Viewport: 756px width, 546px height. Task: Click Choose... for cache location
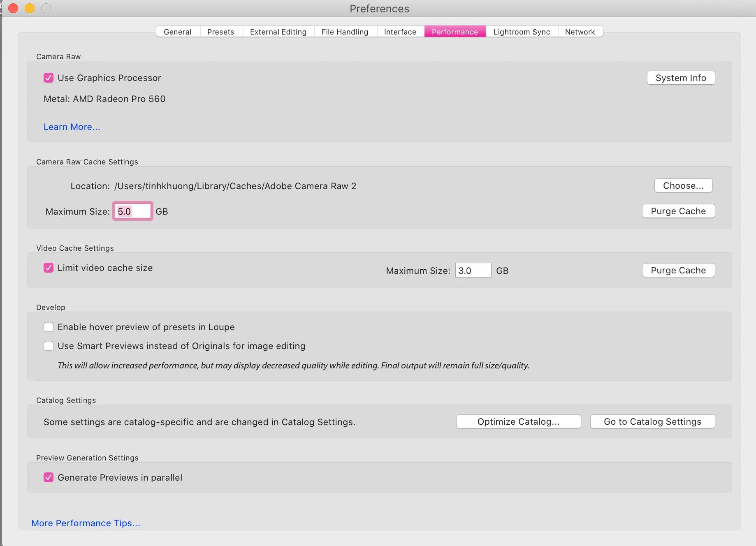tap(683, 185)
